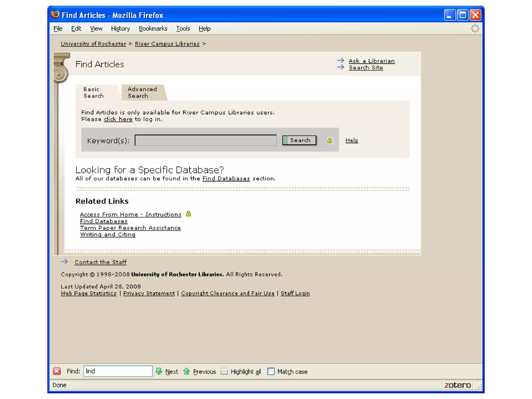Click the green Next arrow icon
The height and width of the screenshot is (399, 532).
pyautogui.click(x=159, y=371)
